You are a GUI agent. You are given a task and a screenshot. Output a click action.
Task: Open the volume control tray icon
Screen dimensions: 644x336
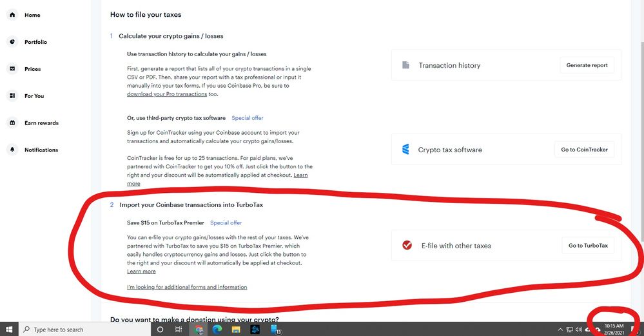click(579, 330)
